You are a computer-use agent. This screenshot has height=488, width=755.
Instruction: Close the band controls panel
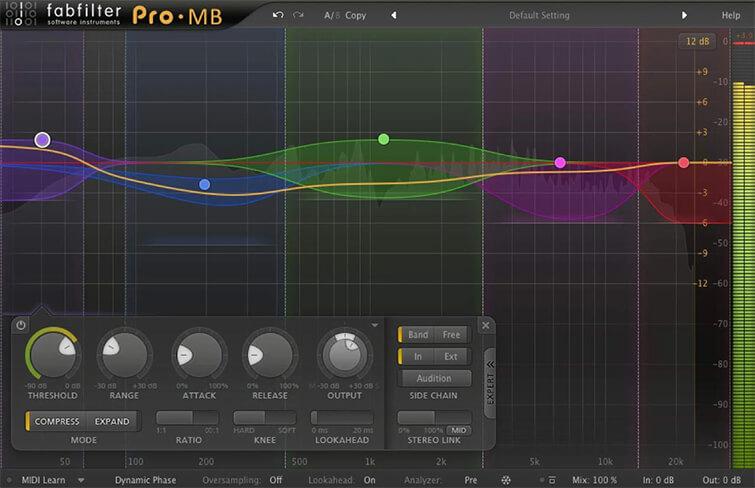point(486,326)
